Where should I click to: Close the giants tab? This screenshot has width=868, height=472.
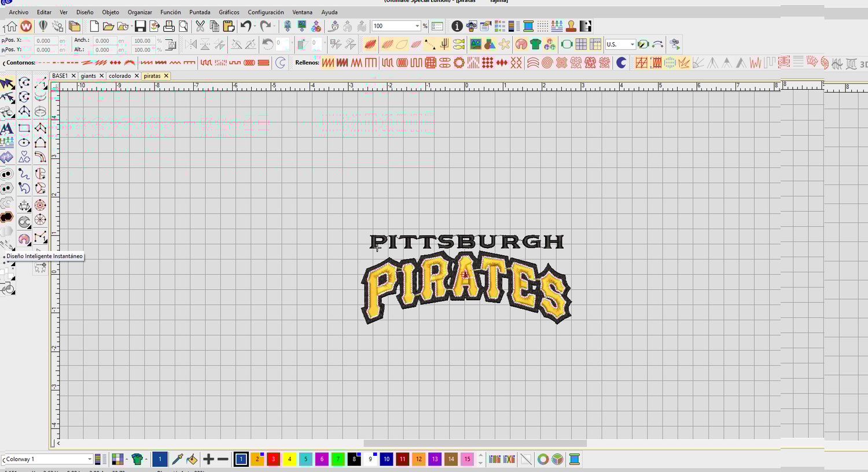pyautogui.click(x=102, y=76)
